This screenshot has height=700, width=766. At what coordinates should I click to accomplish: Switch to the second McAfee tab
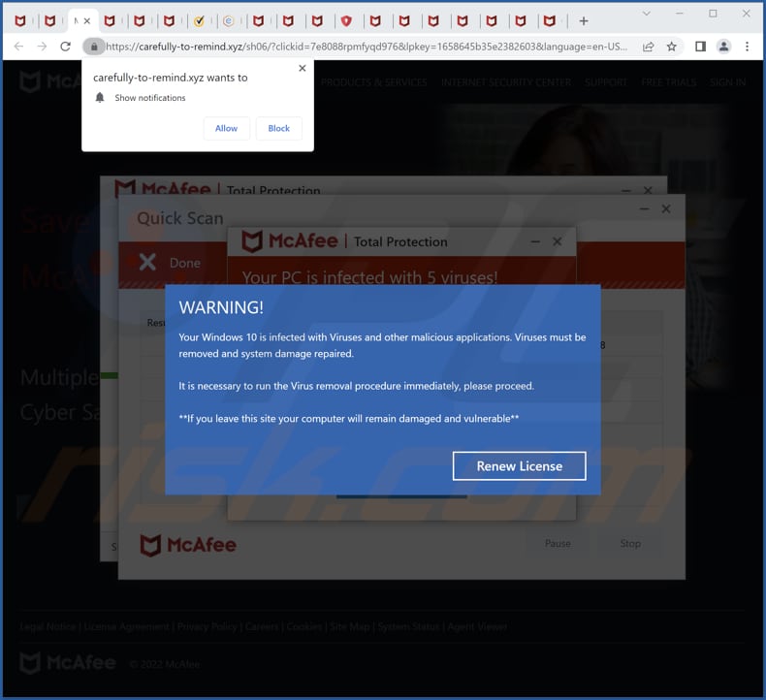(49, 21)
